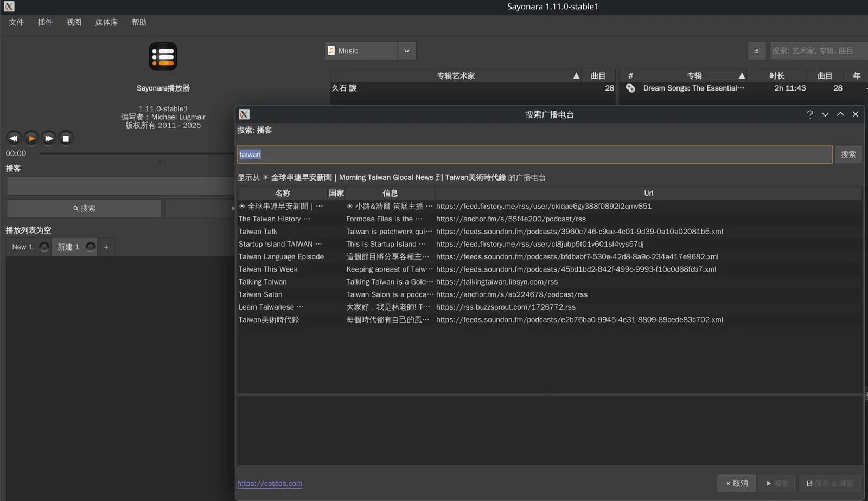Click the 播客 url input field
This screenshot has width=868, height=501.
tap(120, 186)
